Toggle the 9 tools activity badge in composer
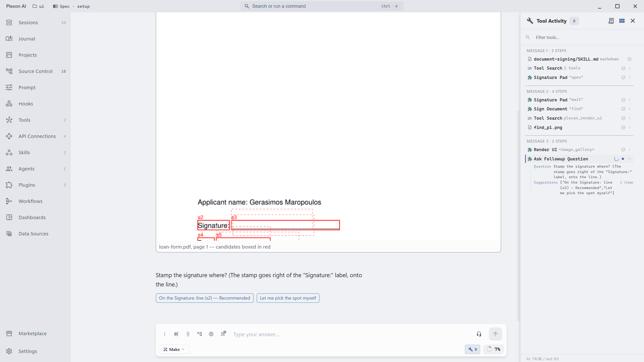The height and width of the screenshot is (362, 644). tap(472, 349)
